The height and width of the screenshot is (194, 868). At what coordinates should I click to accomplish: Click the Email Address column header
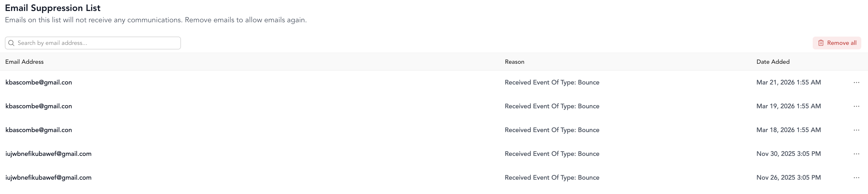24,62
